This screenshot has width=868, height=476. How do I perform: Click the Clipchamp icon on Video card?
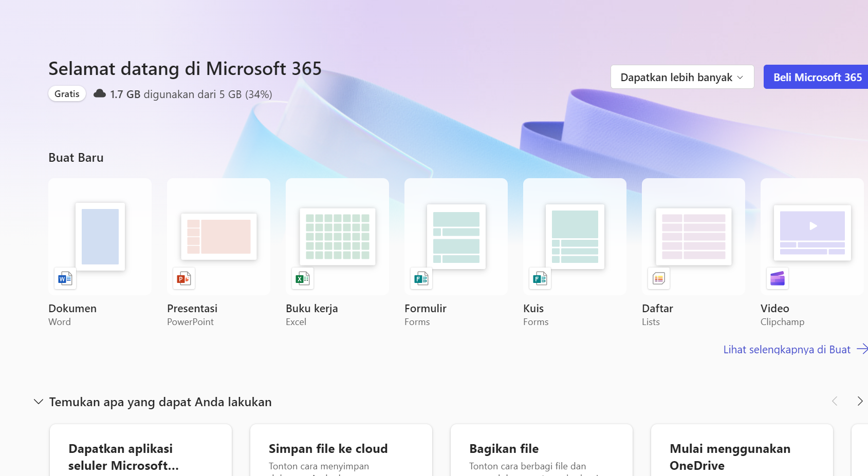click(x=778, y=279)
